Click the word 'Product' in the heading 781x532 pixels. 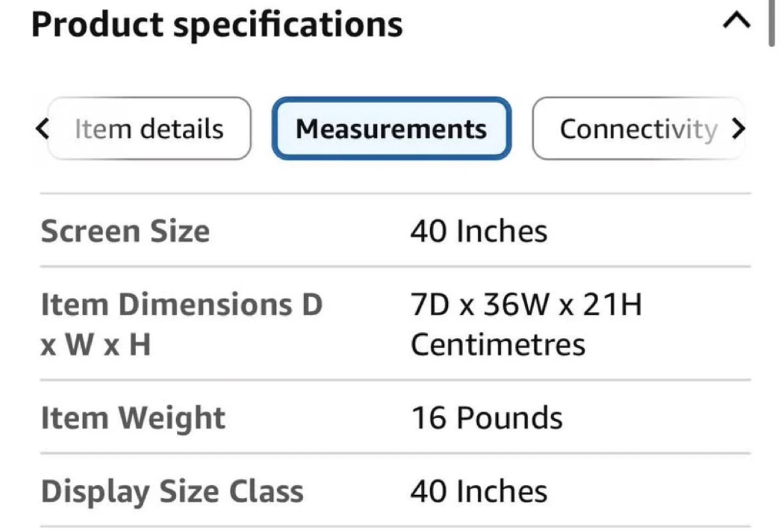coord(97,24)
